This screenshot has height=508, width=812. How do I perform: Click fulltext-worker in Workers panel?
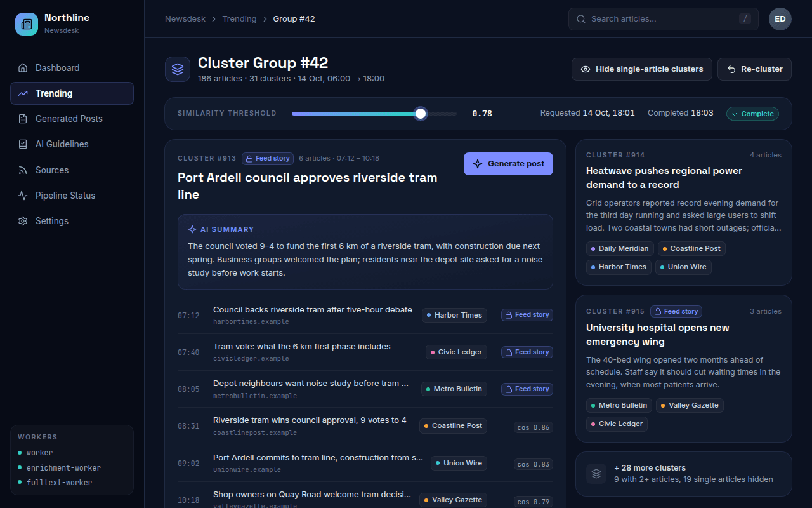[x=59, y=483]
